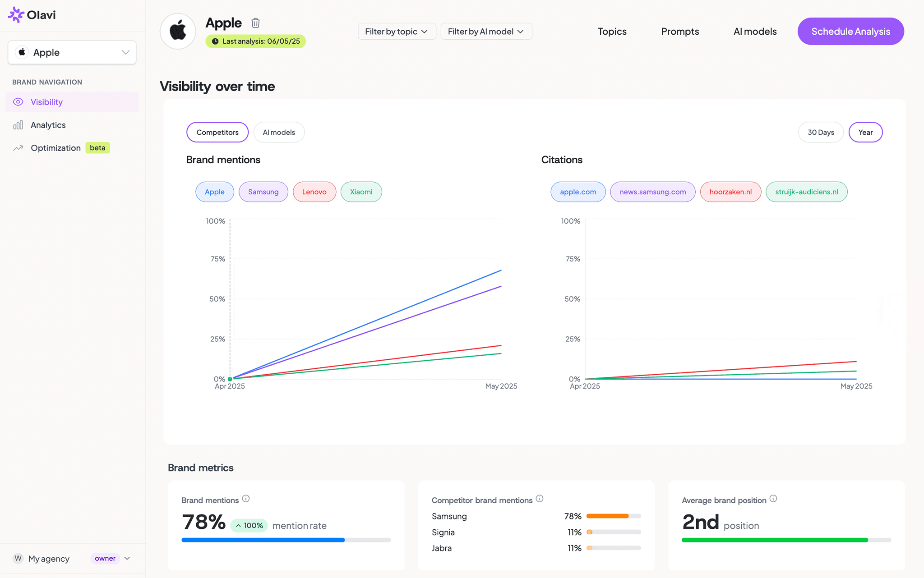Image resolution: width=924 pixels, height=578 pixels.
Task: Open the Optimization beta section
Action: click(x=55, y=147)
